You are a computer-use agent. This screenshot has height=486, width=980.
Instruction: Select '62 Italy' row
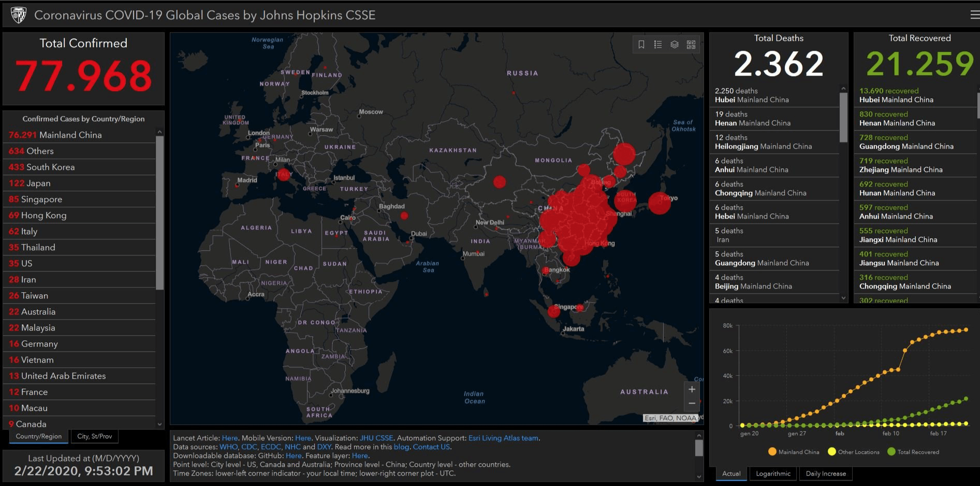[x=79, y=231]
